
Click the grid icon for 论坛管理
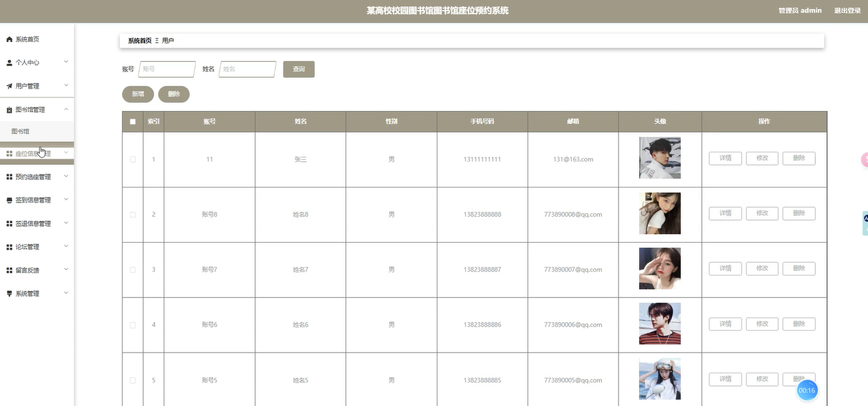[9, 247]
